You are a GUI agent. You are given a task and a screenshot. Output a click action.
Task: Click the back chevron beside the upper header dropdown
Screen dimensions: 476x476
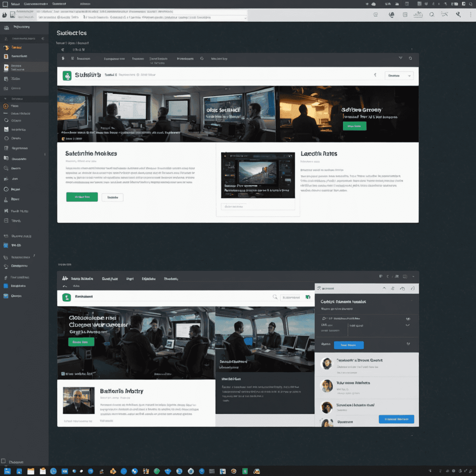coord(375,75)
